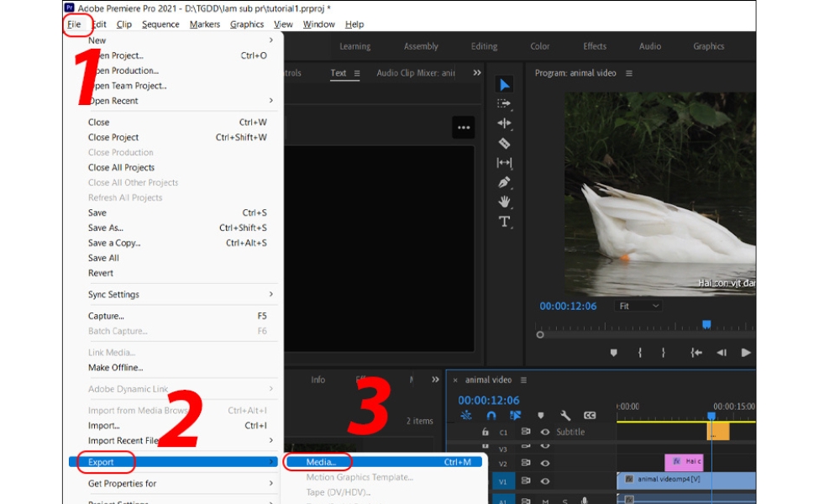
Task: Click the fx badge on the pink clip
Action: [x=676, y=461]
